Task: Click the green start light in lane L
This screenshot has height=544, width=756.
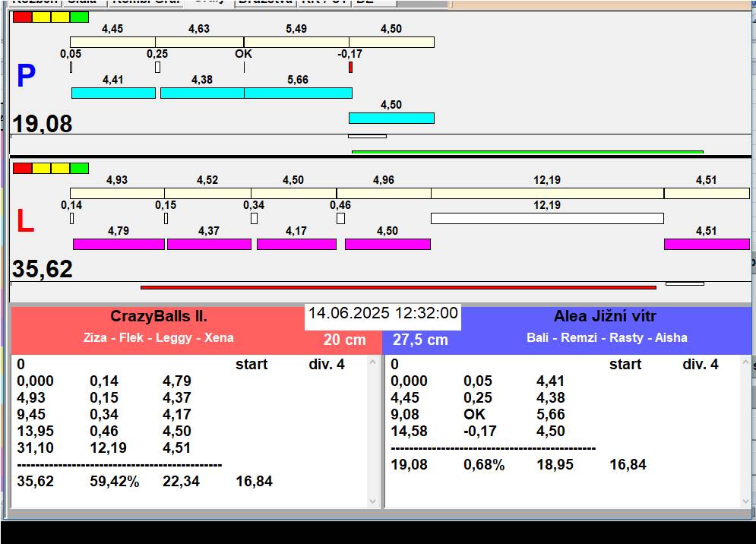Action: point(79,168)
